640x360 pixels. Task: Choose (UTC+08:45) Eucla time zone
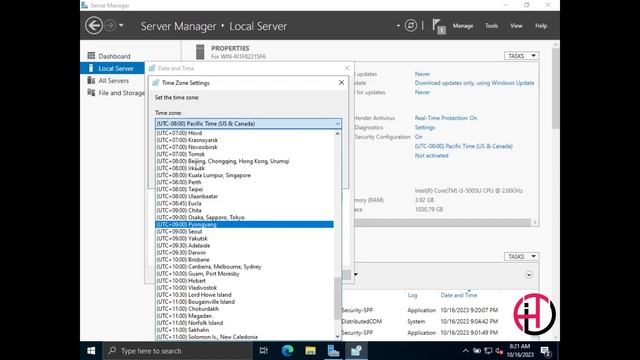(x=245, y=203)
